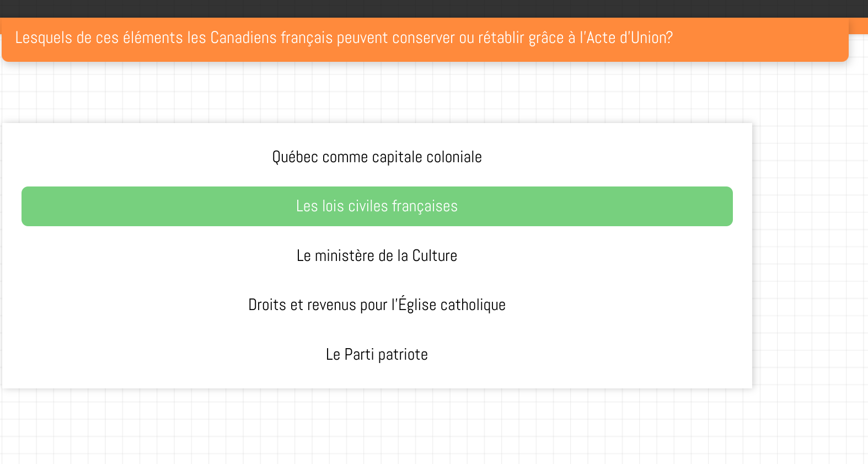
Task: Deselect the highlighted 'Les lois civiles françaises' answer
Action: coord(377,206)
